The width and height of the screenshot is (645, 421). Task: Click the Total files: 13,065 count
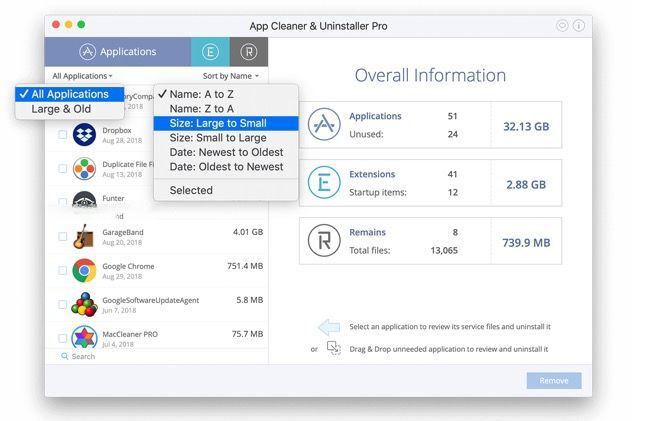click(444, 250)
